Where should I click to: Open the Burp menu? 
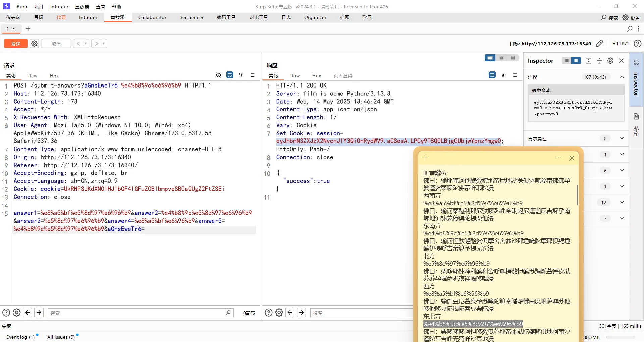22,7
